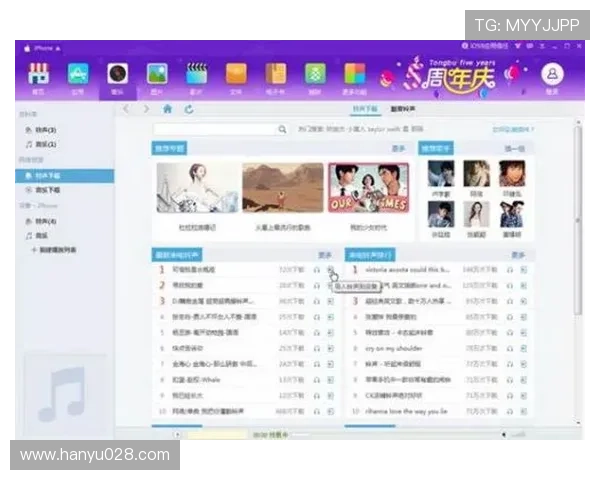Open the store icon with striped awning

click(38, 73)
